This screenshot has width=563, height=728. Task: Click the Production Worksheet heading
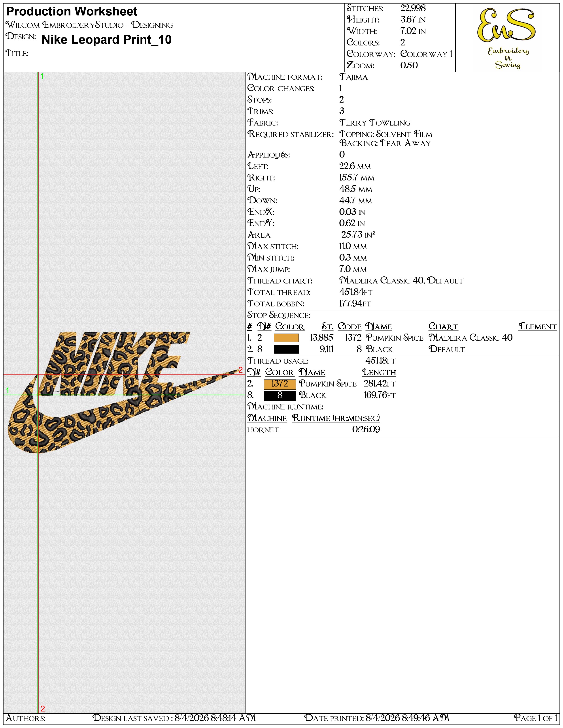tap(72, 12)
